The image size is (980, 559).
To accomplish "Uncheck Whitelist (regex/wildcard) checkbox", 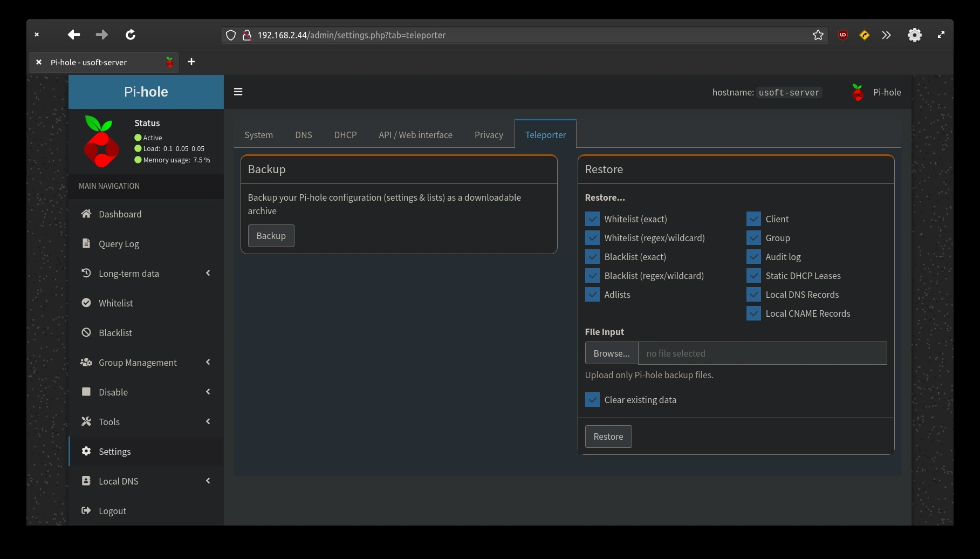I will tap(592, 238).
